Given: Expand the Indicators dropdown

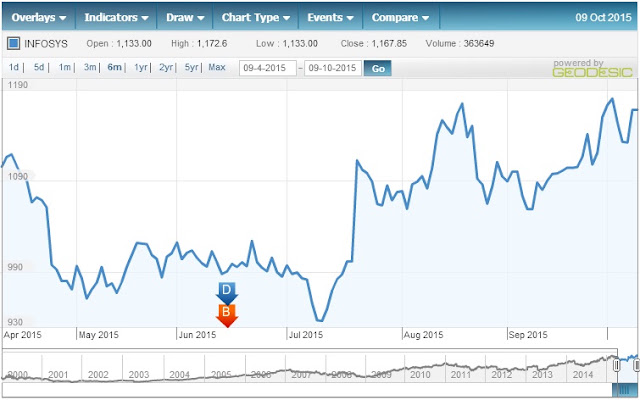Looking at the screenshot, I should pyautogui.click(x=116, y=18).
